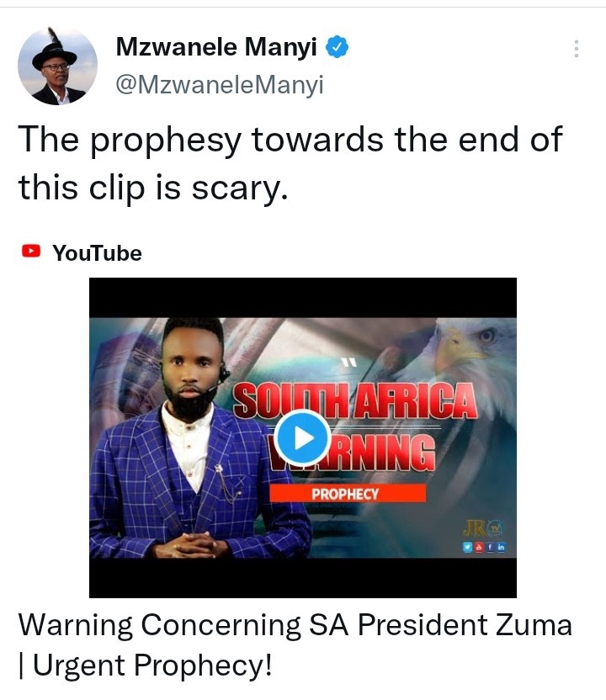Click the tweet text about the prophesy
Image resolution: width=606 pixels, height=700 pixels.
coord(290,163)
